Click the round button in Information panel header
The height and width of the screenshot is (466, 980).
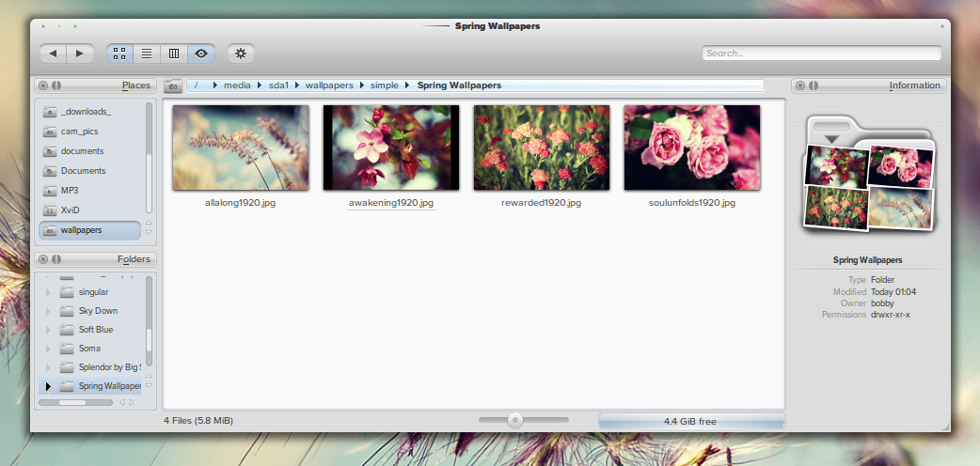[x=800, y=85]
